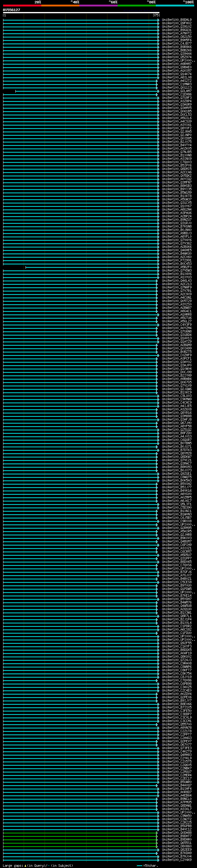The image size is (197, 868).
Task: Select the UniRef100_B7KDA9 label
Action: click(x=177, y=853)
